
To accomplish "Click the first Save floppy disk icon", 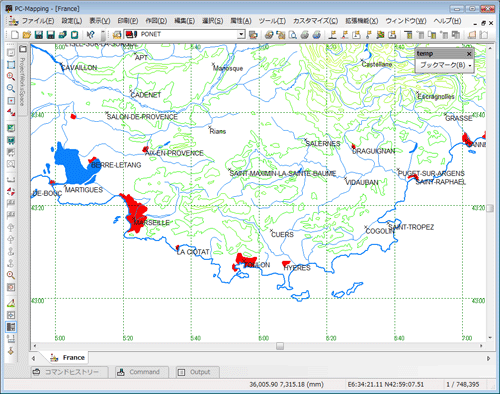I will (39, 35).
